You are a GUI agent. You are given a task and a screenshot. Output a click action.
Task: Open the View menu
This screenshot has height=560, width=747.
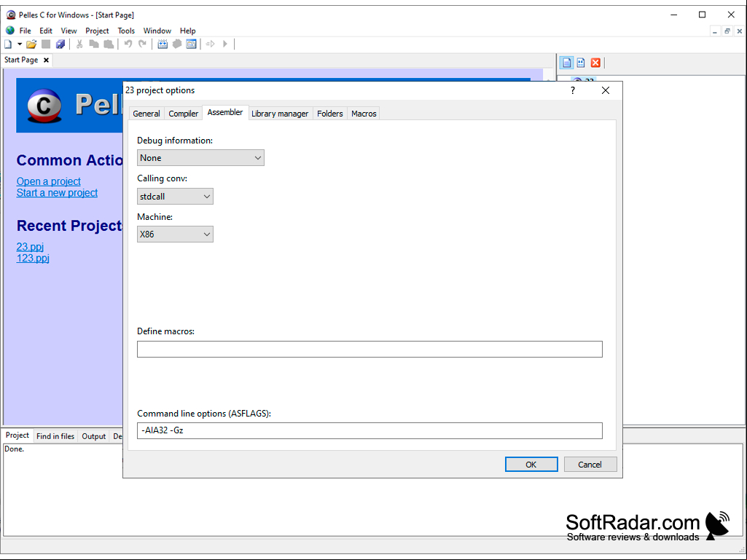click(x=69, y=31)
